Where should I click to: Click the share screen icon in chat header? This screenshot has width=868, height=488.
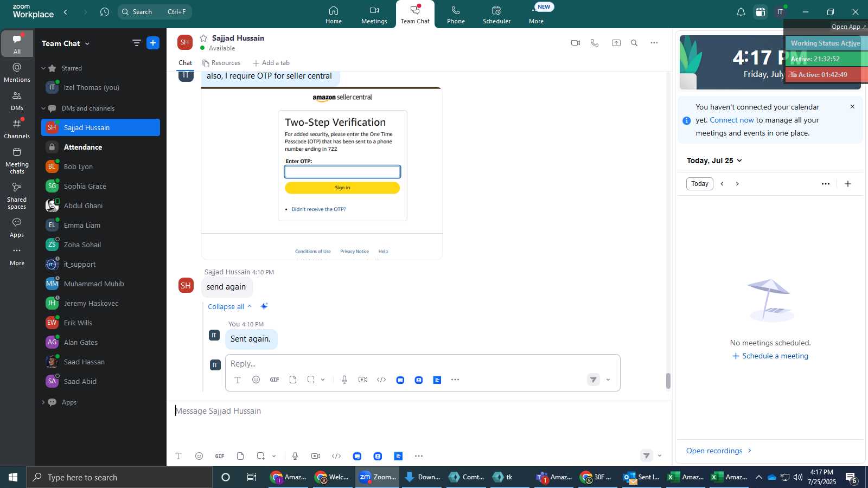(616, 43)
